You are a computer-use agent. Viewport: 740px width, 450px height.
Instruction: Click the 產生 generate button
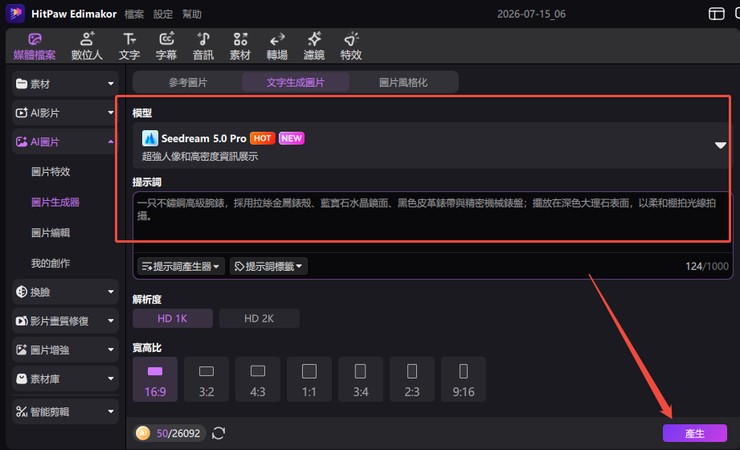coord(695,433)
